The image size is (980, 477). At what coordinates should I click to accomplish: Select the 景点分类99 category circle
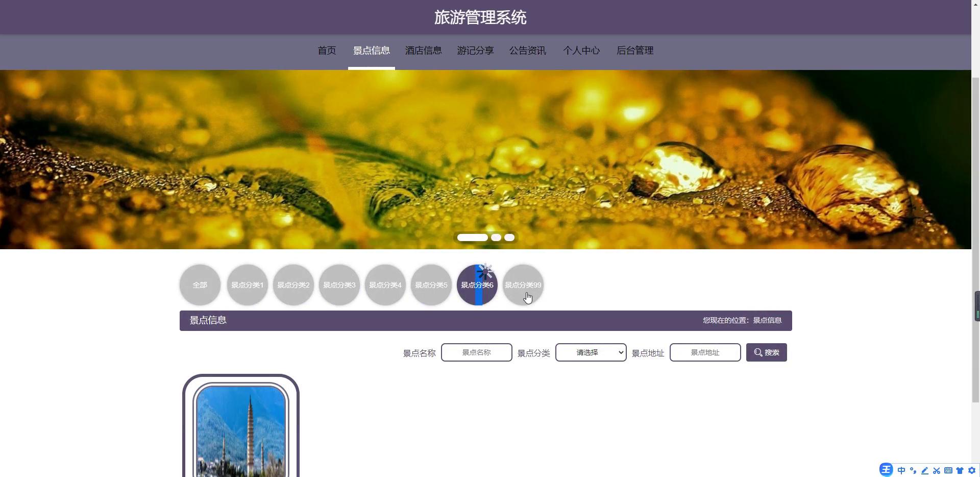pos(523,285)
